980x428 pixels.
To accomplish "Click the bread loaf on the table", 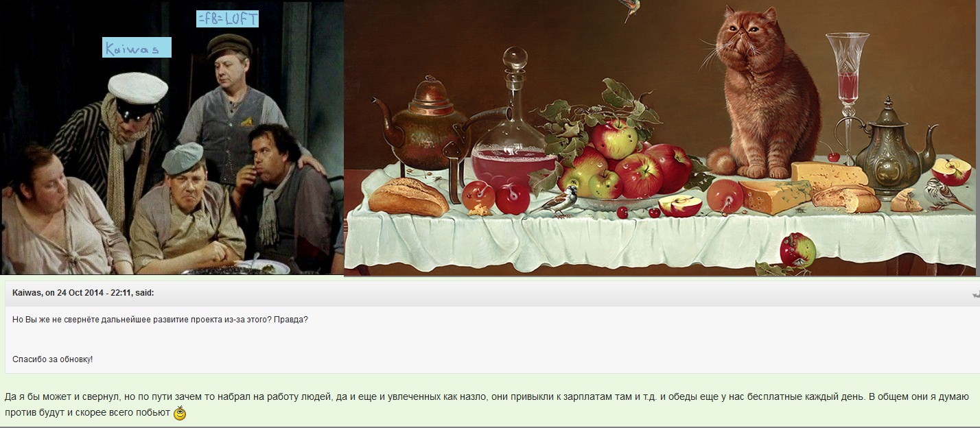I will [x=408, y=197].
